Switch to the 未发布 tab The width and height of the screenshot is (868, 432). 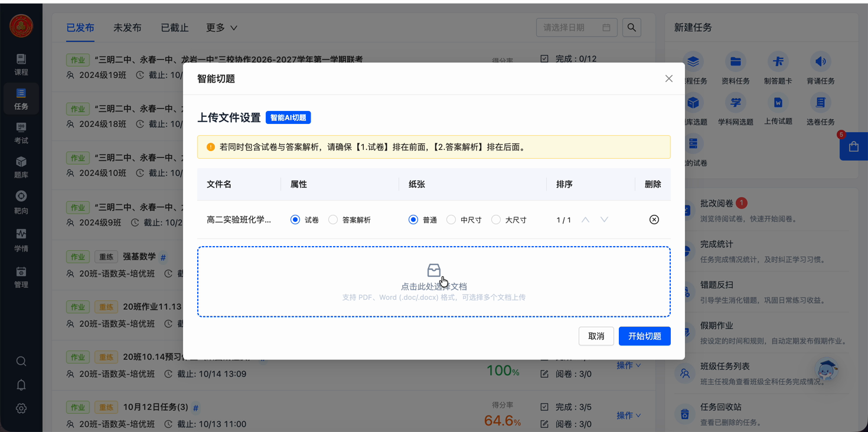pos(128,28)
